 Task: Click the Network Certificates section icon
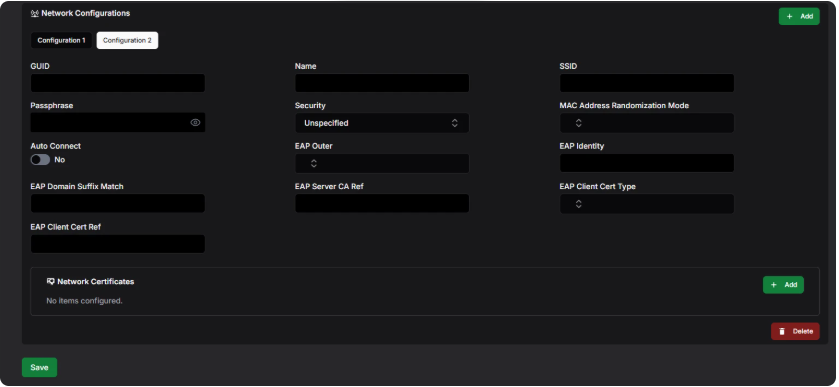tap(51, 282)
